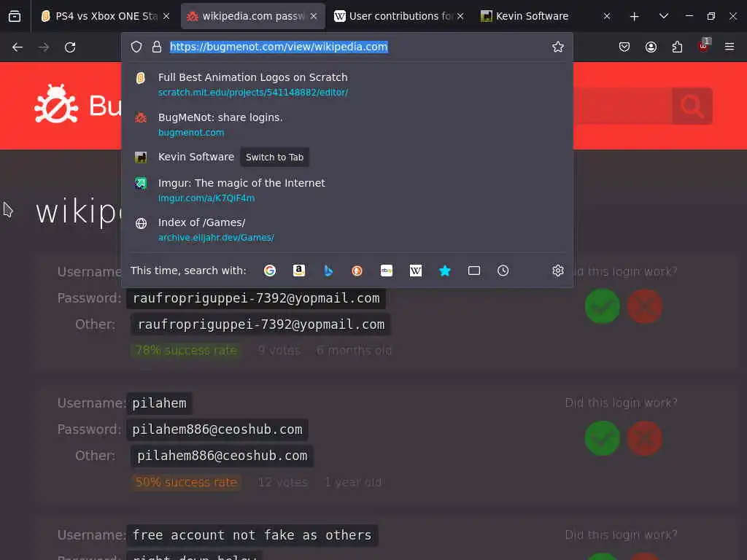Close the Kevin Software tab

click(607, 16)
